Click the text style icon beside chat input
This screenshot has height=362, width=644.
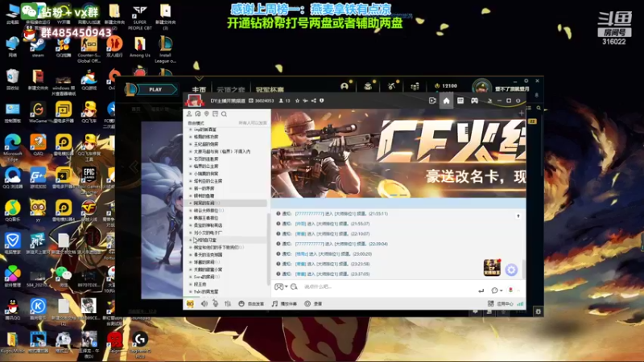tap(294, 286)
